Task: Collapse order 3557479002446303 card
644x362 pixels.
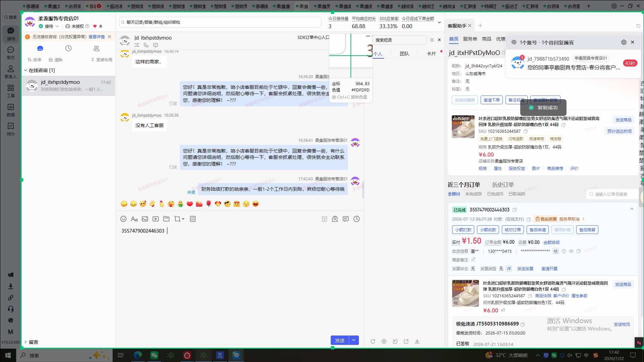Action: tap(632, 209)
